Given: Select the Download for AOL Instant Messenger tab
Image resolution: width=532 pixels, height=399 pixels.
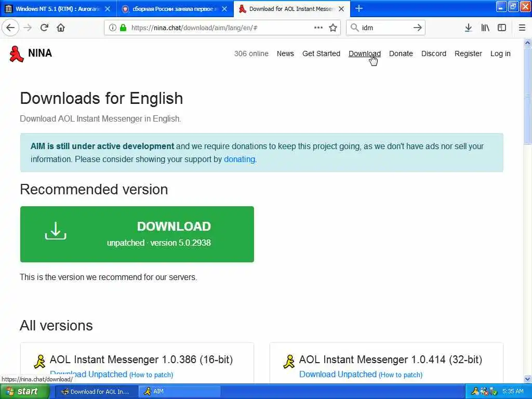Looking at the screenshot, I should [292, 9].
